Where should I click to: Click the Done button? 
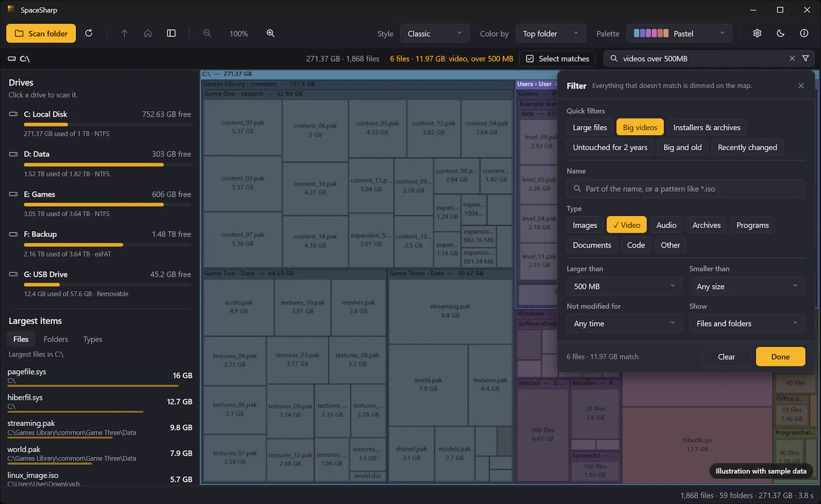[780, 357]
